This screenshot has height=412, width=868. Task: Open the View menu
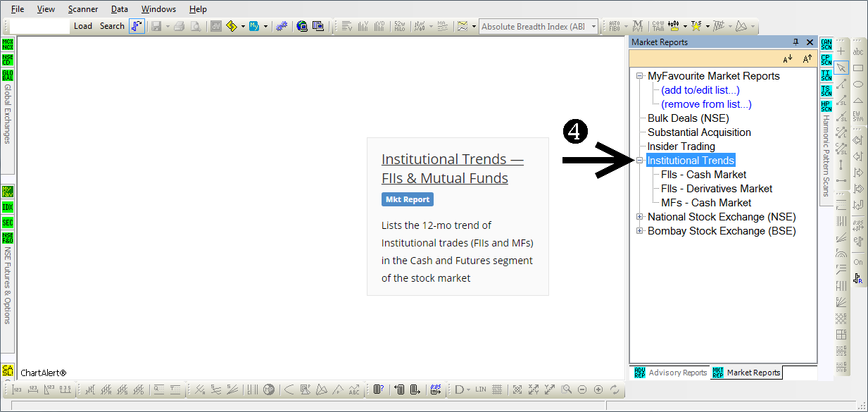(46, 9)
